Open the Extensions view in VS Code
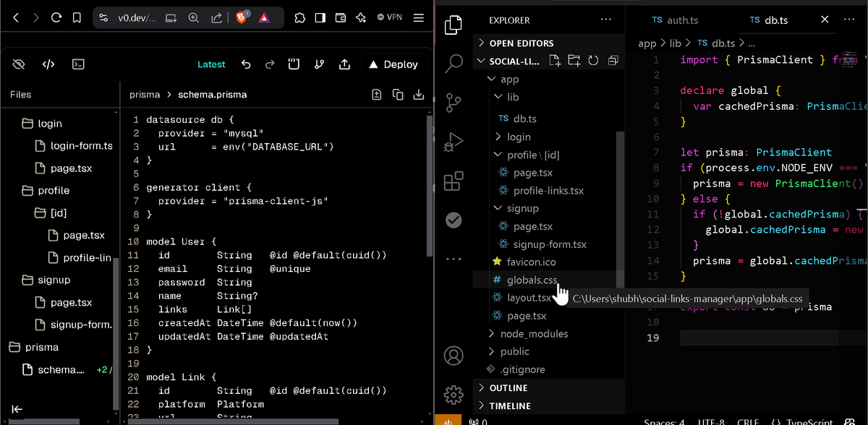The width and height of the screenshot is (868, 425). pos(454,181)
